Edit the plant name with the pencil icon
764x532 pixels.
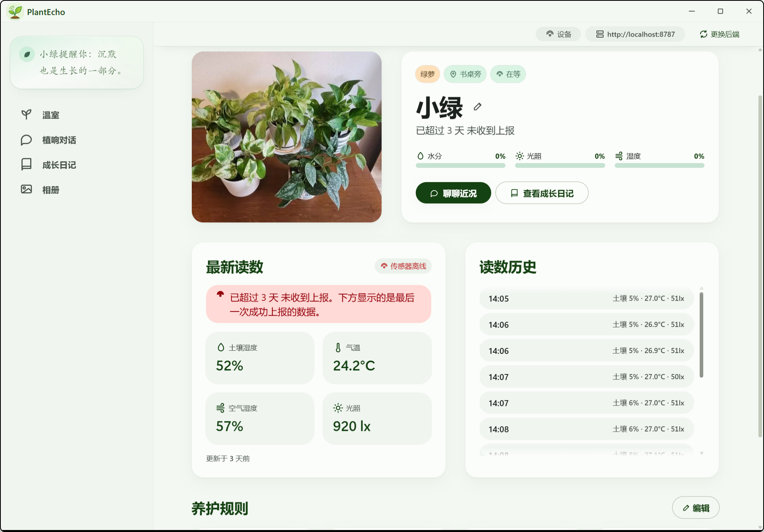point(478,106)
